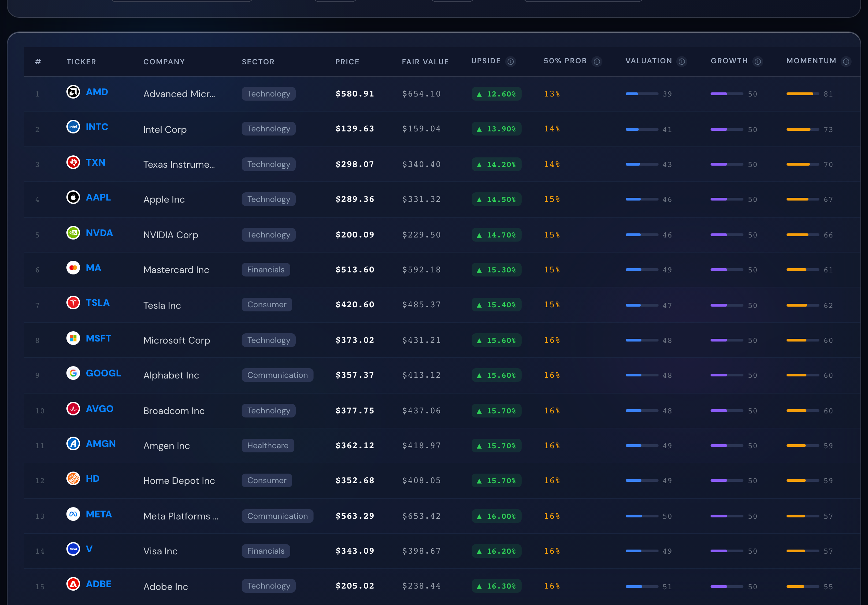This screenshot has width=868, height=605.
Task: Click Intel's valuation score bar
Action: point(642,129)
